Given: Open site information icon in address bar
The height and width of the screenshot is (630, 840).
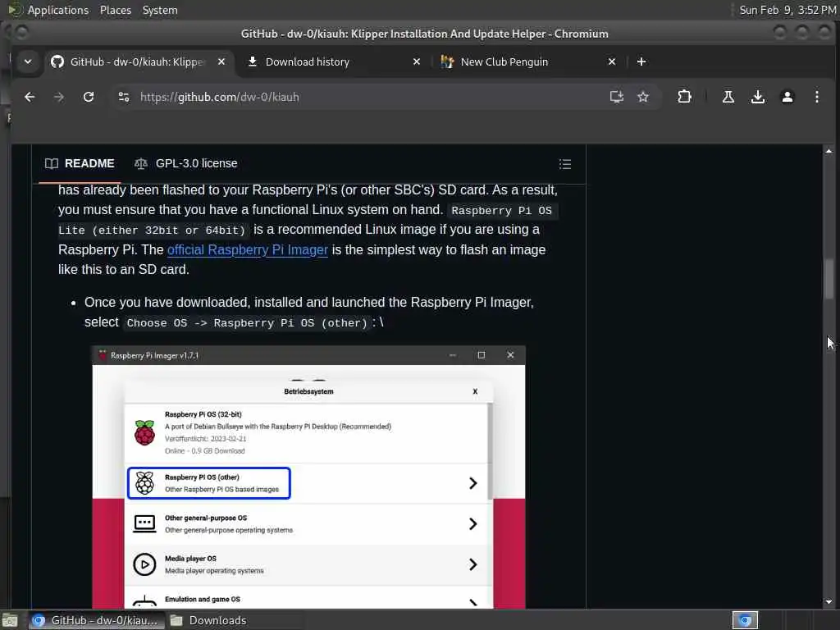Looking at the screenshot, I should (x=124, y=97).
